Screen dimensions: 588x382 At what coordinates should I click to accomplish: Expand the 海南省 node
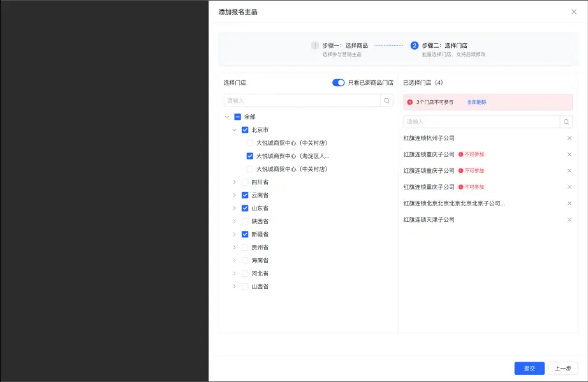pyautogui.click(x=235, y=260)
